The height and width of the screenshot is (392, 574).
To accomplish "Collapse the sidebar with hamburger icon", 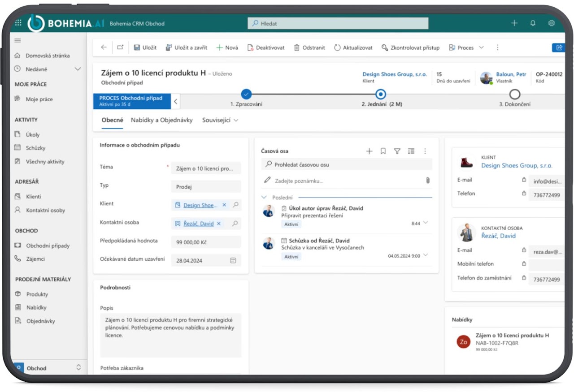I will [18, 40].
